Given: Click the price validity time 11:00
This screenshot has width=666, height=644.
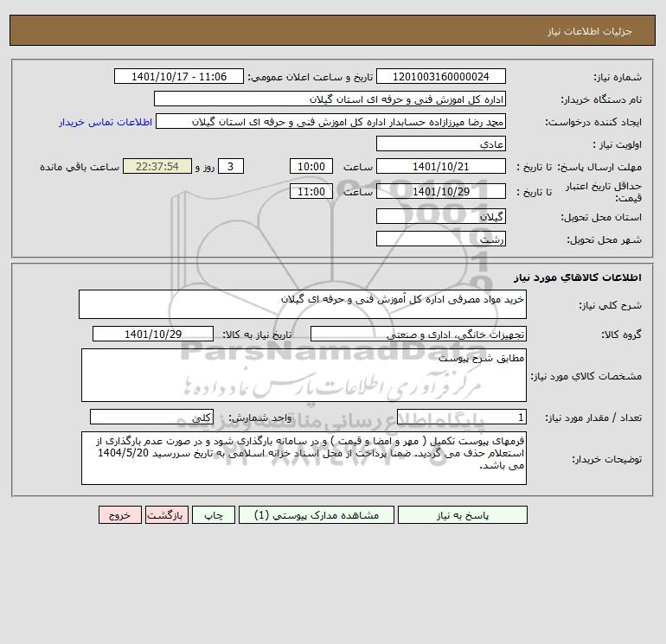Looking at the screenshot, I should (311, 191).
